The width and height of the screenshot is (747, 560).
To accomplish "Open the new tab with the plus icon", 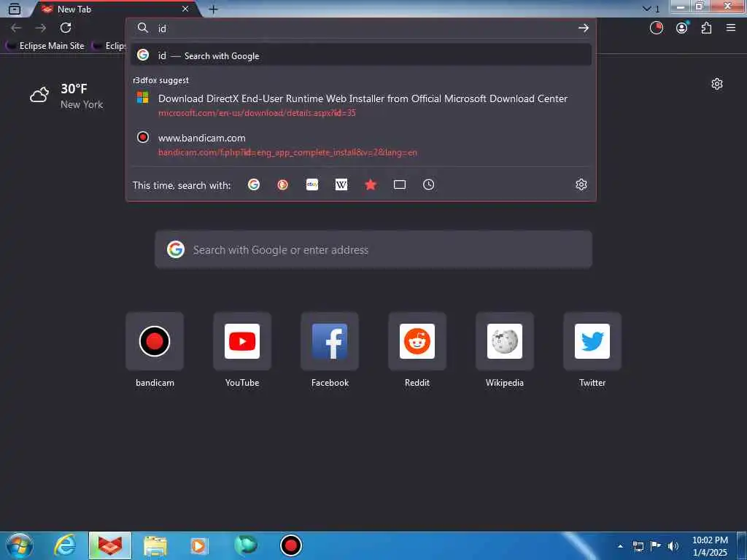I will [214, 9].
